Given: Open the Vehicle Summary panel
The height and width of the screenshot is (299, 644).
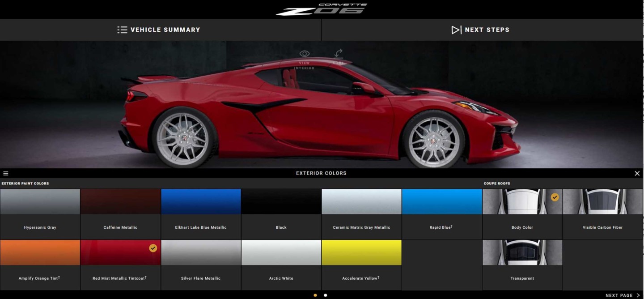Looking at the screenshot, I should coord(159,30).
